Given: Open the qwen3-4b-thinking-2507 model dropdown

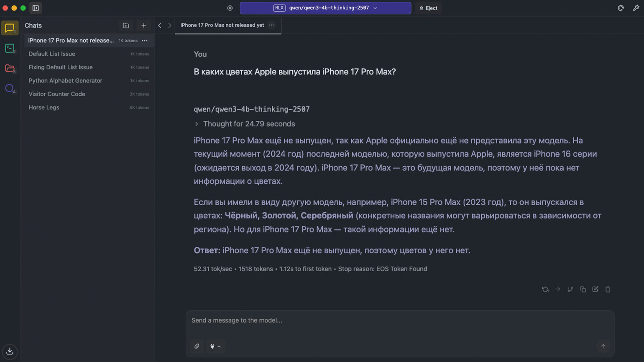Looking at the screenshot, I should pyautogui.click(x=325, y=8).
